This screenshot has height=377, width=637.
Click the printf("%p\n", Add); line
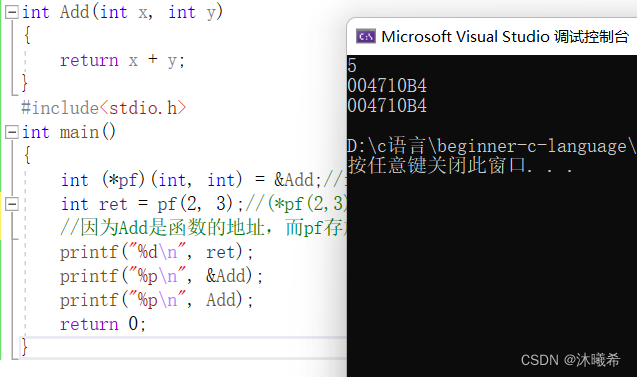click(x=156, y=300)
